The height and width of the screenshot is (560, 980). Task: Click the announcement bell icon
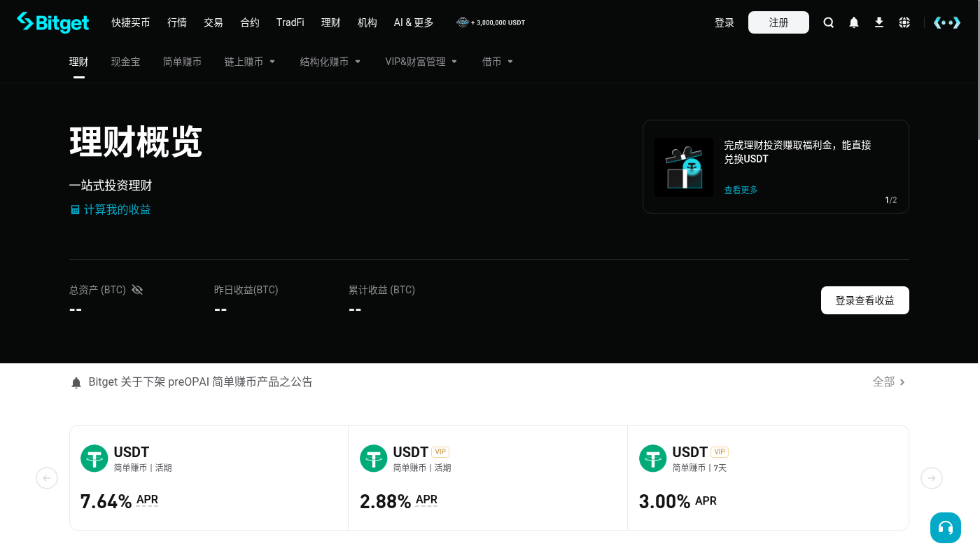(x=76, y=382)
